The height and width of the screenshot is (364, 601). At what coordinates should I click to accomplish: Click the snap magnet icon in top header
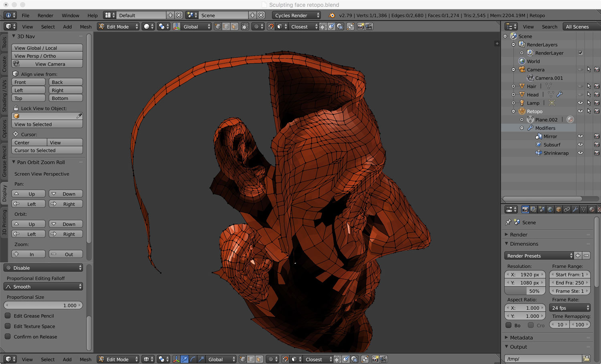[271, 27]
